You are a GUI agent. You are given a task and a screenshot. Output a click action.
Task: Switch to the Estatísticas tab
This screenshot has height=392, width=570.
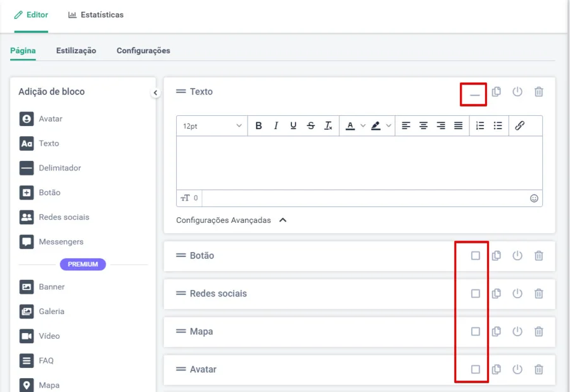pyautogui.click(x=96, y=15)
